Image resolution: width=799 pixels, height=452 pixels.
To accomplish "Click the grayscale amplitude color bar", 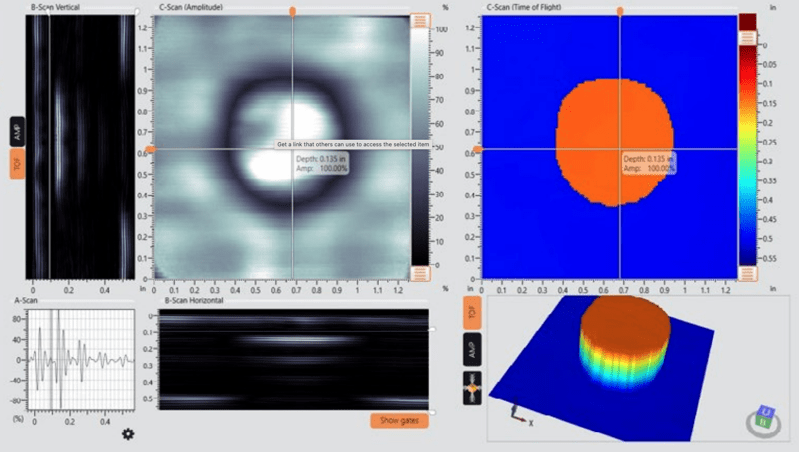I will (420, 147).
